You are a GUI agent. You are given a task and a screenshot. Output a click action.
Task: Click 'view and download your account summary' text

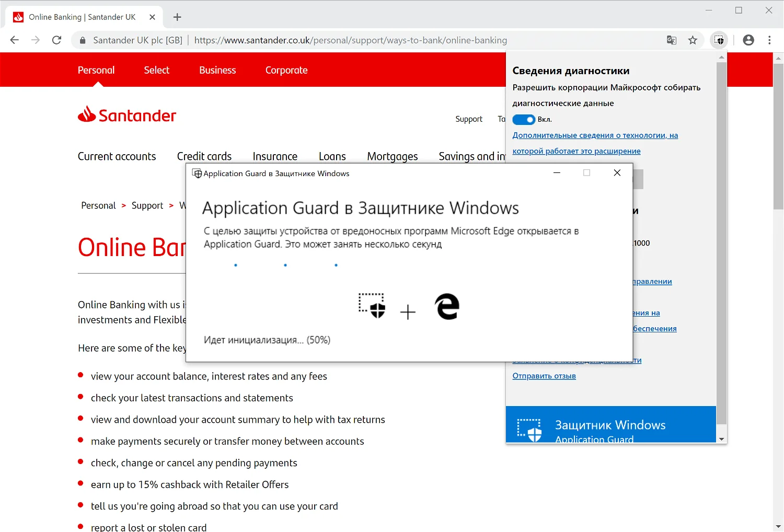[238, 420]
